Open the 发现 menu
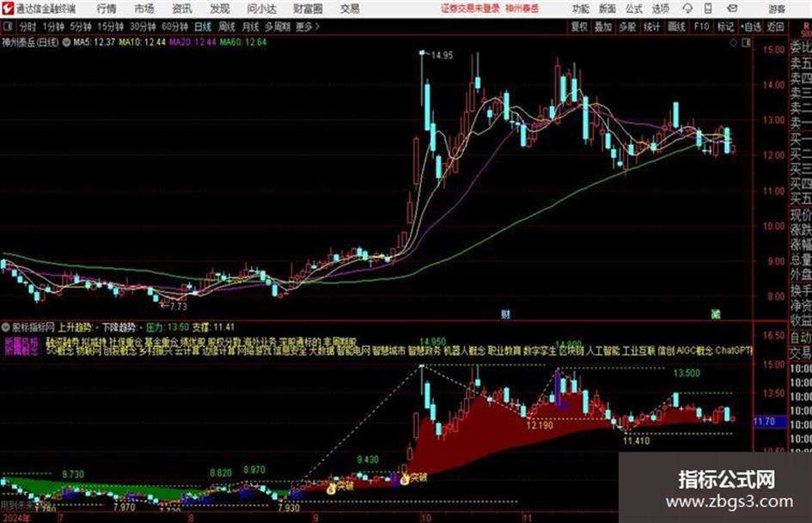This screenshot has width=812, height=523. point(220,9)
